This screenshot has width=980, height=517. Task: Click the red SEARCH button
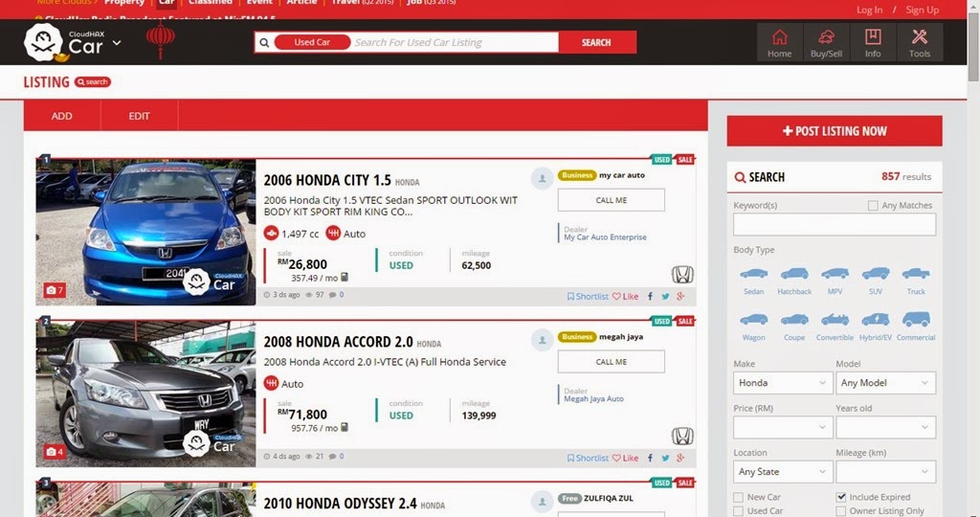coord(597,42)
